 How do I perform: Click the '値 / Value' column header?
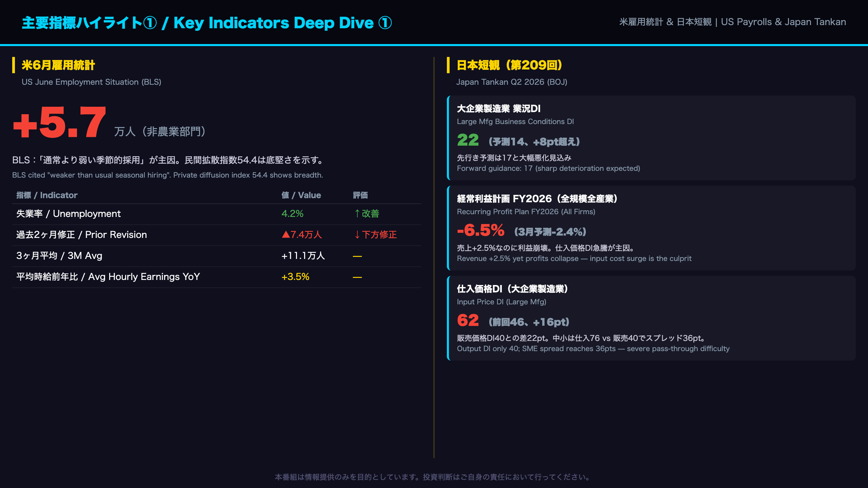301,195
